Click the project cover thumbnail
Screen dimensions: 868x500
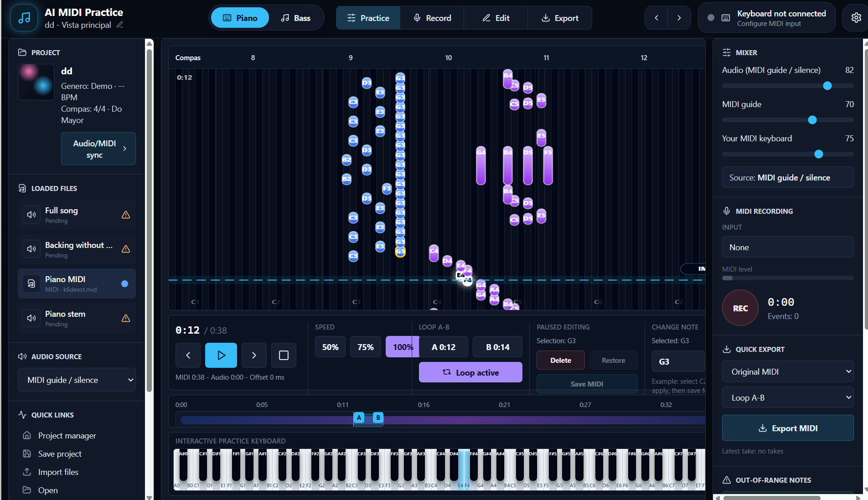(x=36, y=82)
